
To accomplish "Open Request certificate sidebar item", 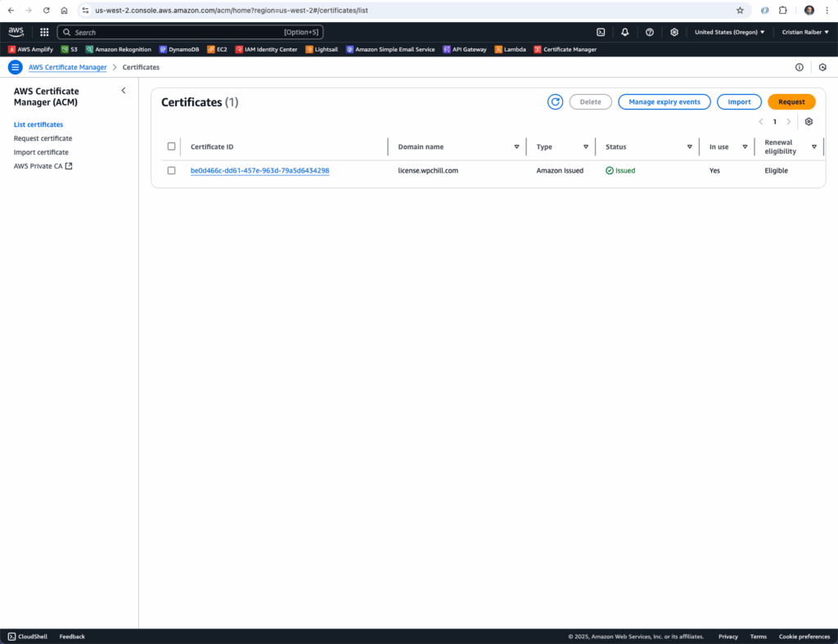I will tap(43, 138).
